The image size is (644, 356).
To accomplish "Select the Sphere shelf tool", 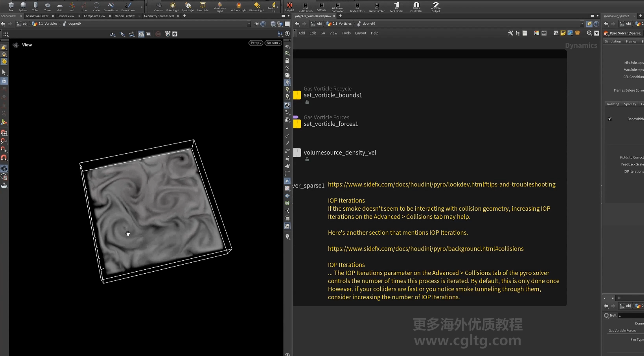I will 23,7.
